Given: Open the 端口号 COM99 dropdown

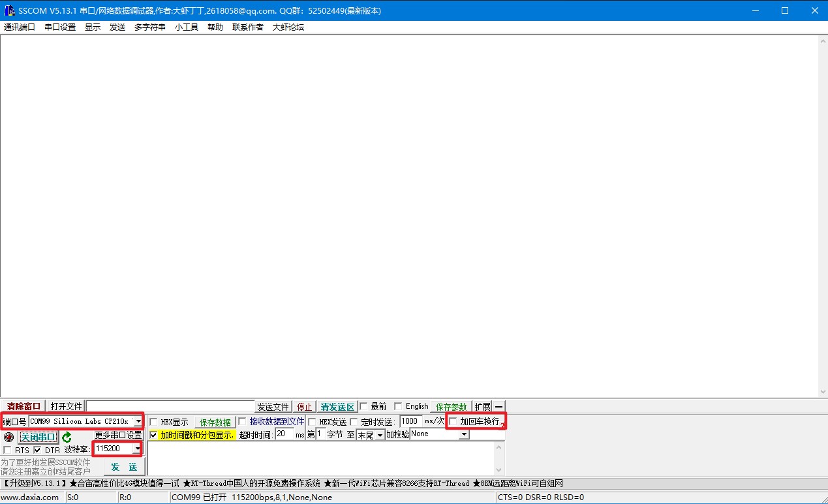Looking at the screenshot, I should 138,421.
